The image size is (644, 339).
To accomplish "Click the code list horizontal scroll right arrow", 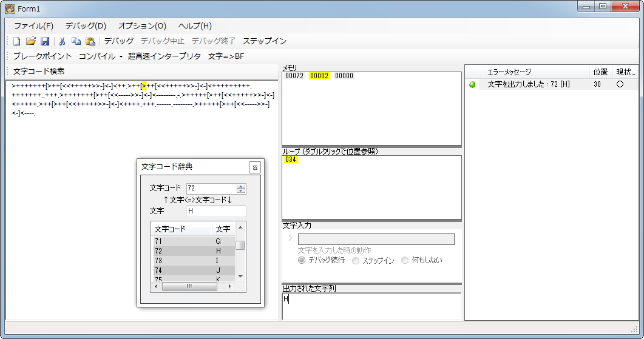I will pos(229,286).
